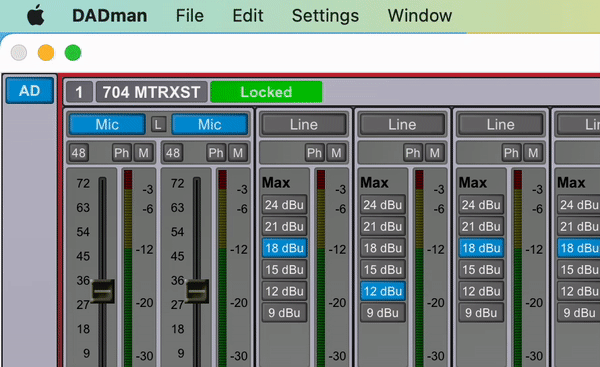
Task: Toggle Ph phase invert on second channel
Action: 216,153
